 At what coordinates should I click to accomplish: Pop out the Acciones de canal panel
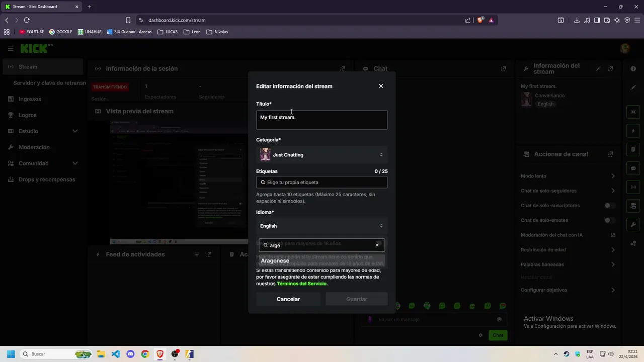pos(610,154)
